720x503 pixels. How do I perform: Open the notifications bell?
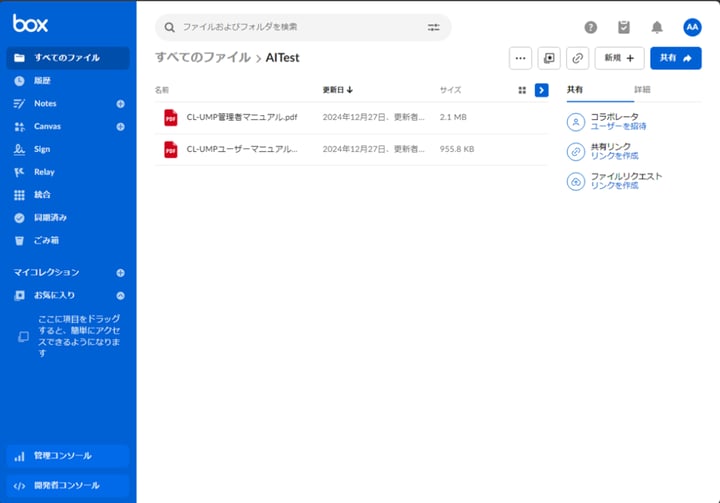pos(657,27)
